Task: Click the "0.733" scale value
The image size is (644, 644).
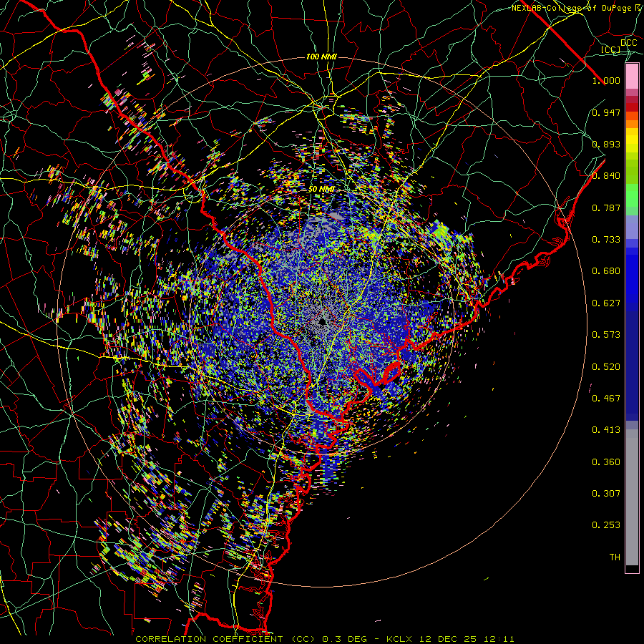Action: [606, 240]
